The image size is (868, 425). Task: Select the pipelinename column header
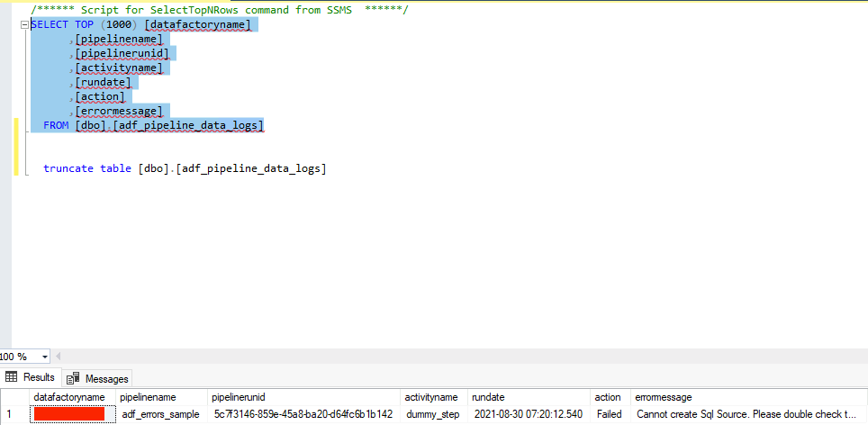point(149,397)
